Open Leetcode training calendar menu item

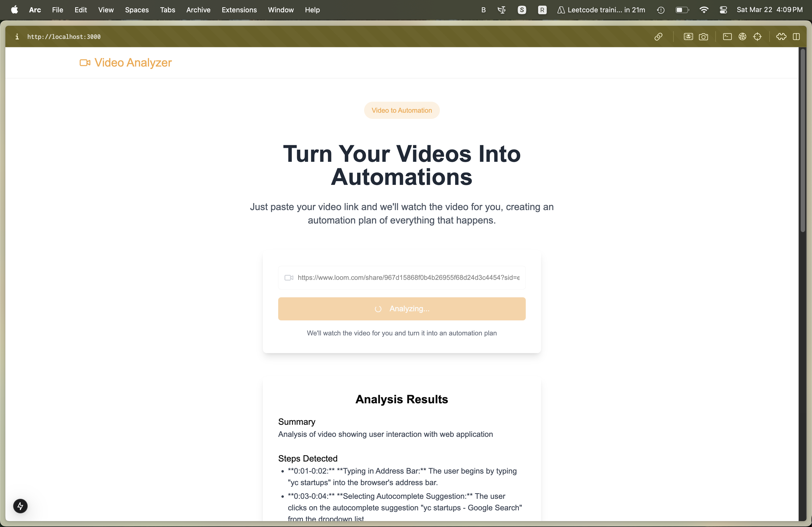tap(601, 10)
